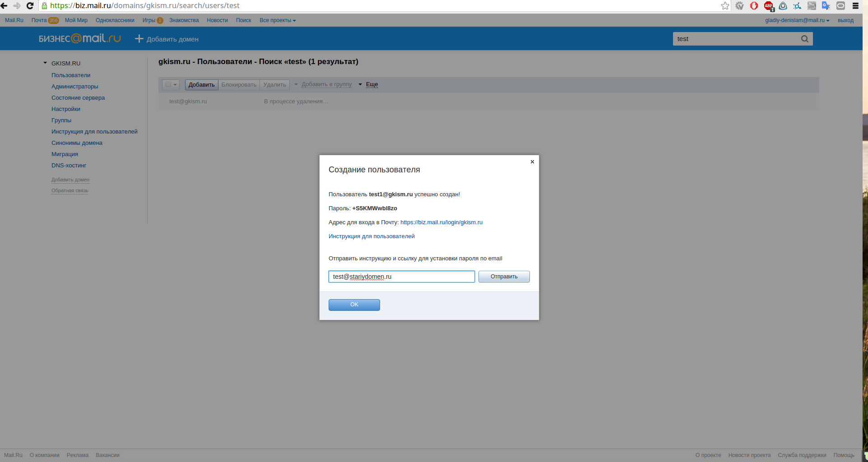Close the user creation dialog with X
This screenshot has width=868, height=462.
[x=532, y=162]
